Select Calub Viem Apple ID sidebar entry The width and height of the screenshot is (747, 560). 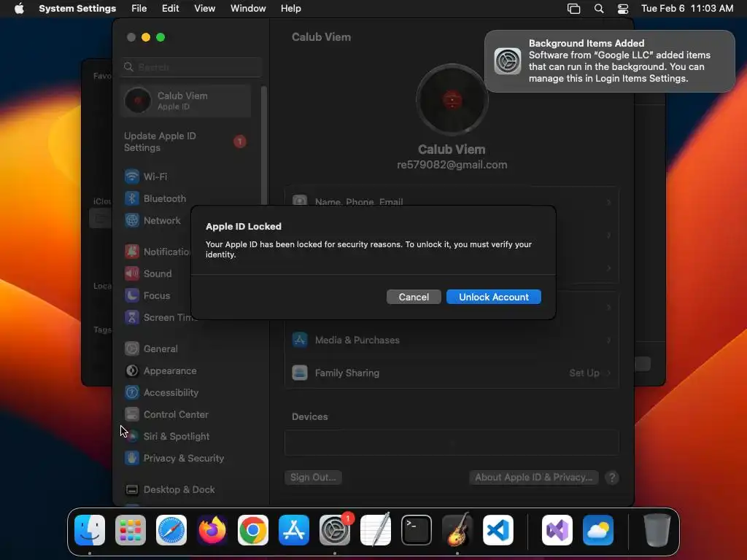point(186,101)
